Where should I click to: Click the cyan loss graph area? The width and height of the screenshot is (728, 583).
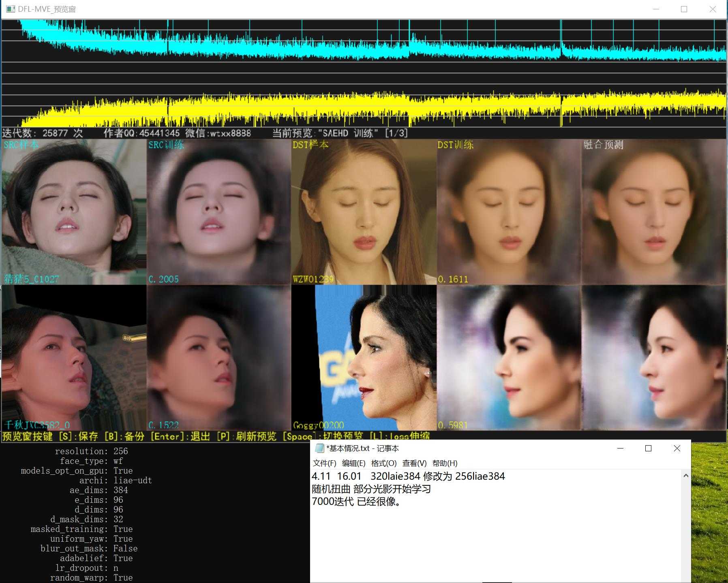click(364, 41)
